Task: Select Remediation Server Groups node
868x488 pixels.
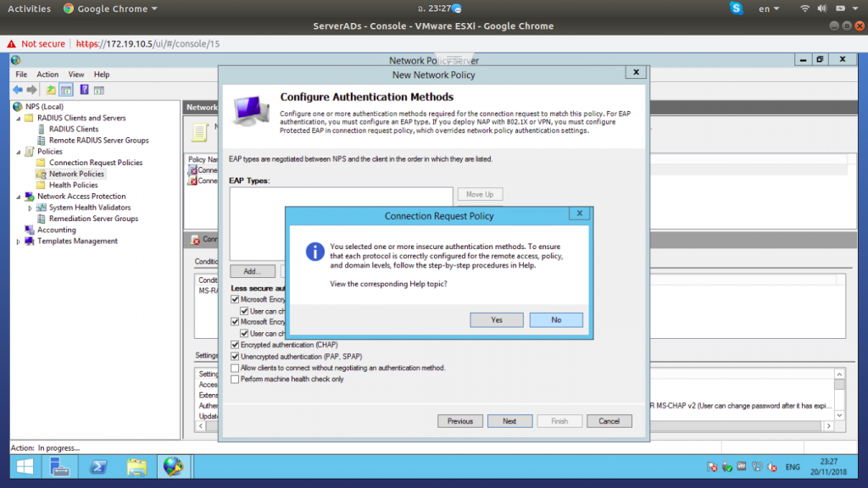Action: 93,219
